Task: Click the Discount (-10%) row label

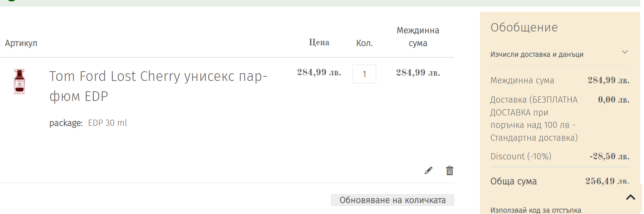Action: coord(520,156)
